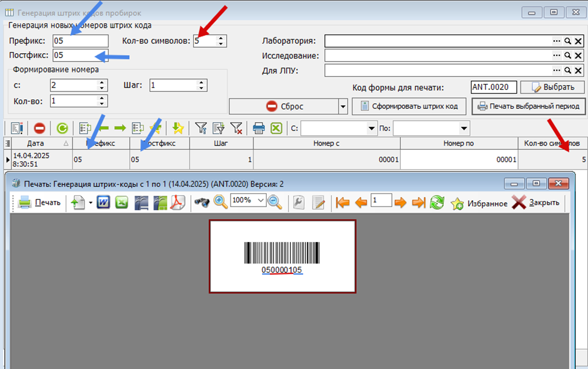Click the clear filter icon with red X
This screenshot has height=369, width=588.
[236, 128]
